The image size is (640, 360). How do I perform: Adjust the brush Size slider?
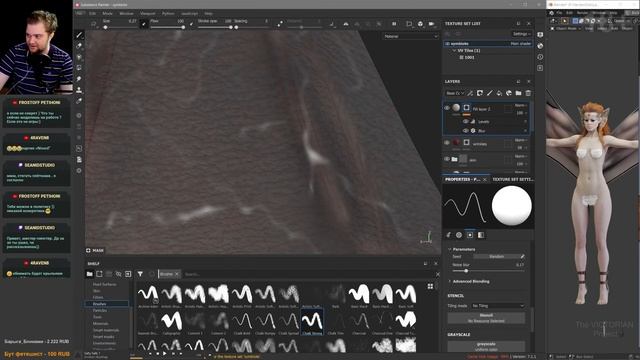(x=120, y=27)
